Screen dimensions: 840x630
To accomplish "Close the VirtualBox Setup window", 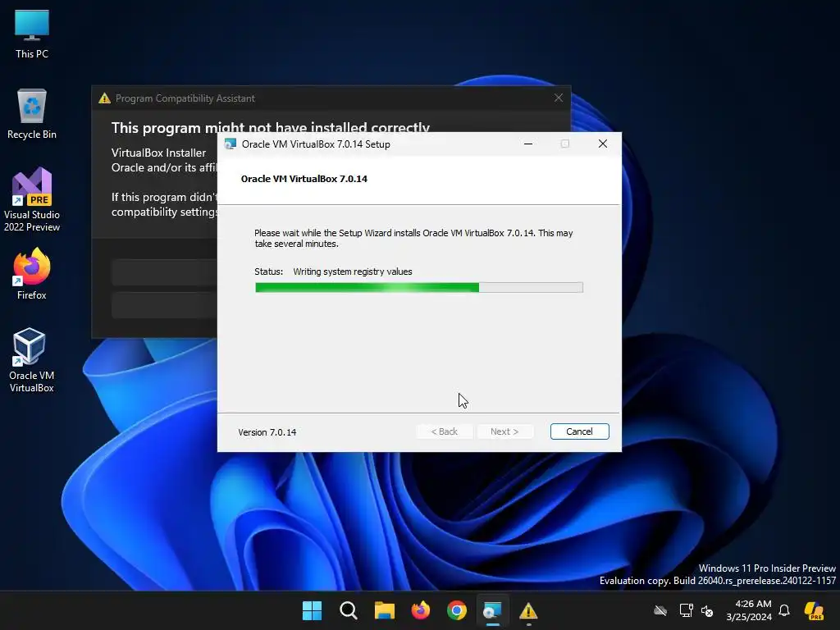I will (603, 144).
